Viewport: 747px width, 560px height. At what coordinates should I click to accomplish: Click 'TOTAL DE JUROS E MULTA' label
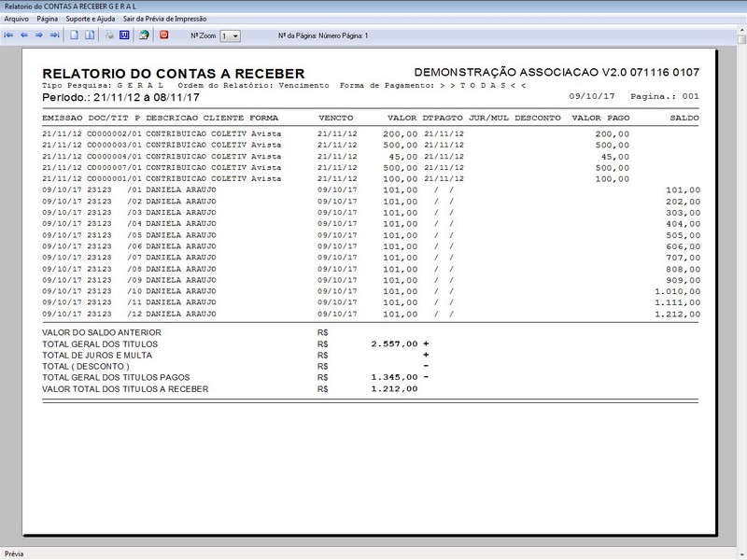[x=97, y=356]
